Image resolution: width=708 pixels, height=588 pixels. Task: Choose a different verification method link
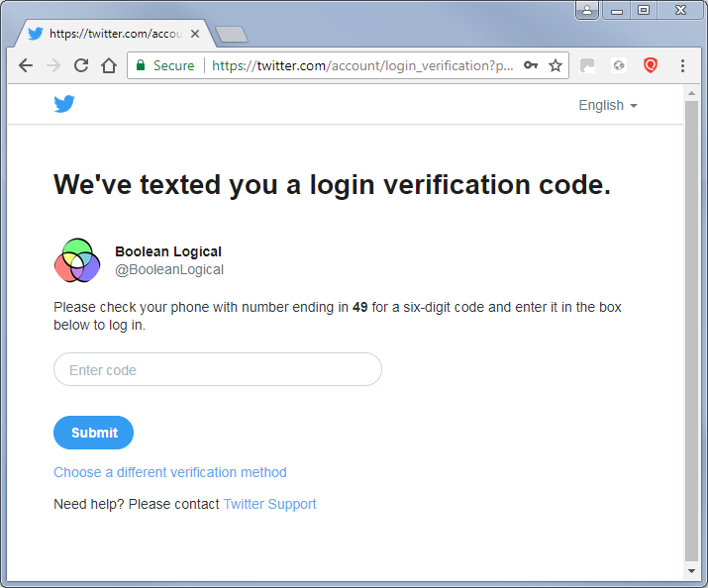pyautogui.click(x=170, y=472)
